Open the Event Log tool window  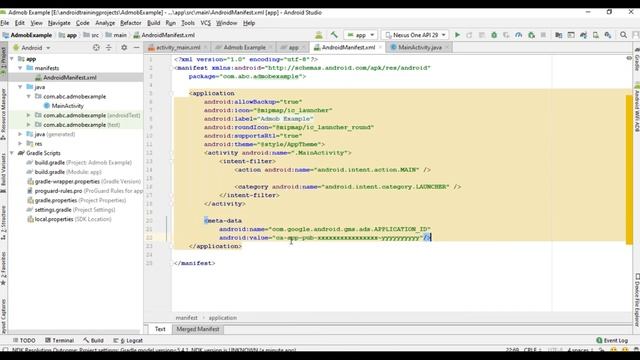pos(612,340)
